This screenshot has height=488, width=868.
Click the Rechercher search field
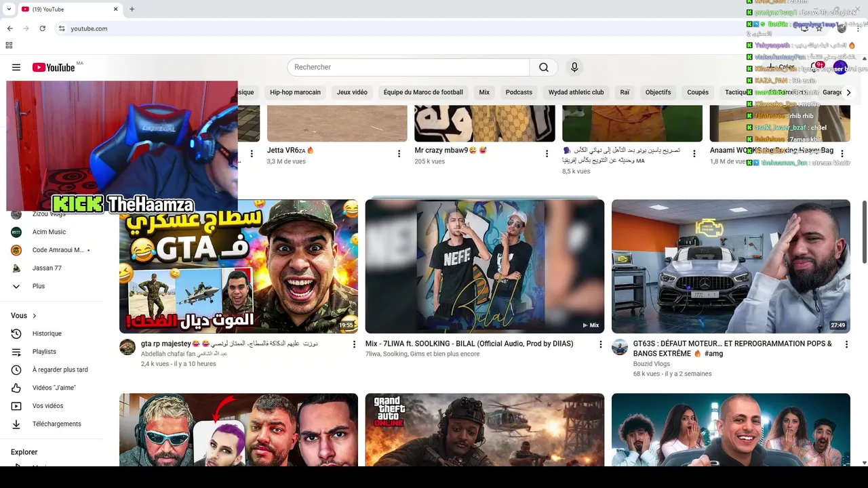point(408,67)
